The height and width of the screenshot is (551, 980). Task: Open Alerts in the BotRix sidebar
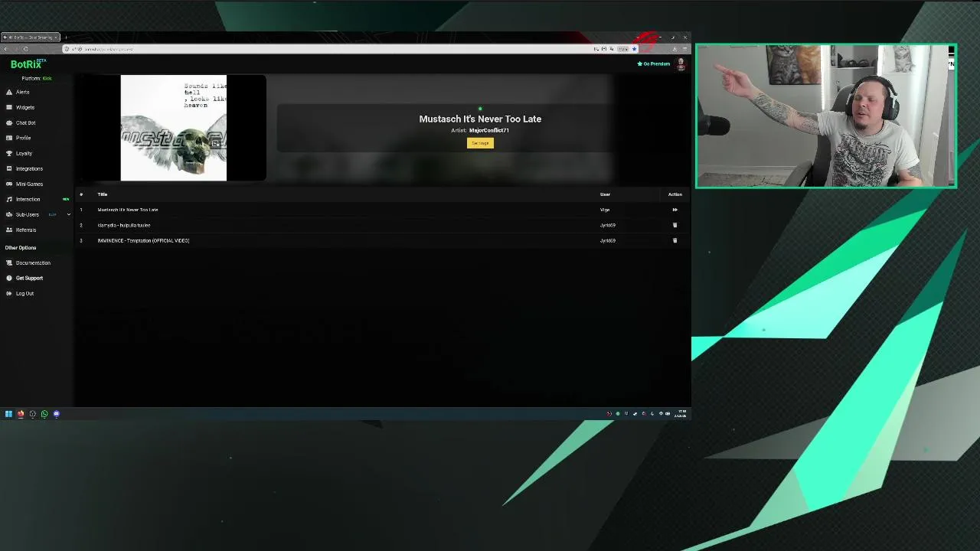[x=23, y=92]
